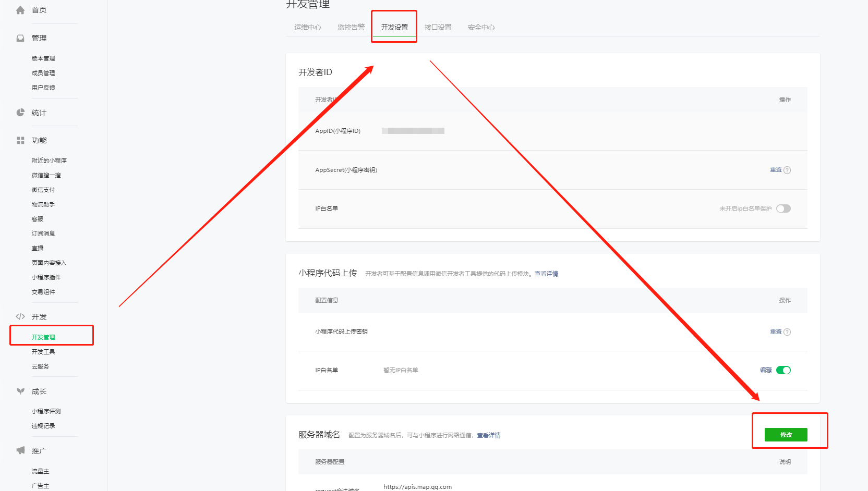
Task: Click the 说明 column header
Action: [x=785, y=462]
